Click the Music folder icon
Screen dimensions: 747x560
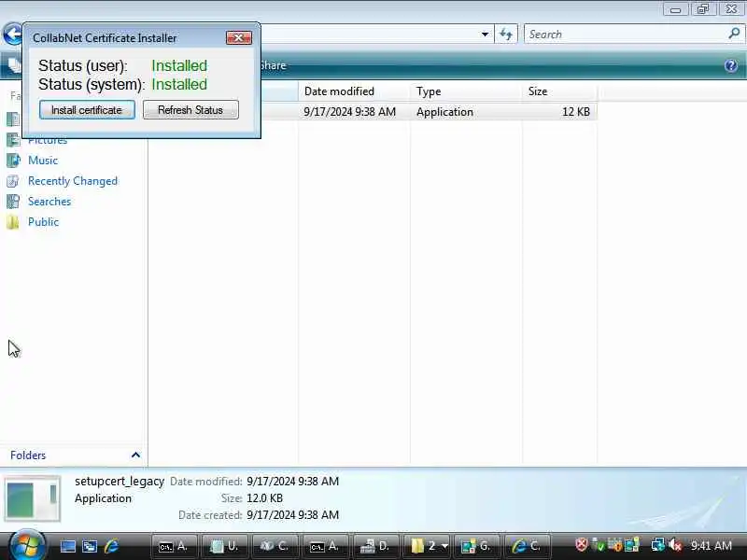pos(13,161)
